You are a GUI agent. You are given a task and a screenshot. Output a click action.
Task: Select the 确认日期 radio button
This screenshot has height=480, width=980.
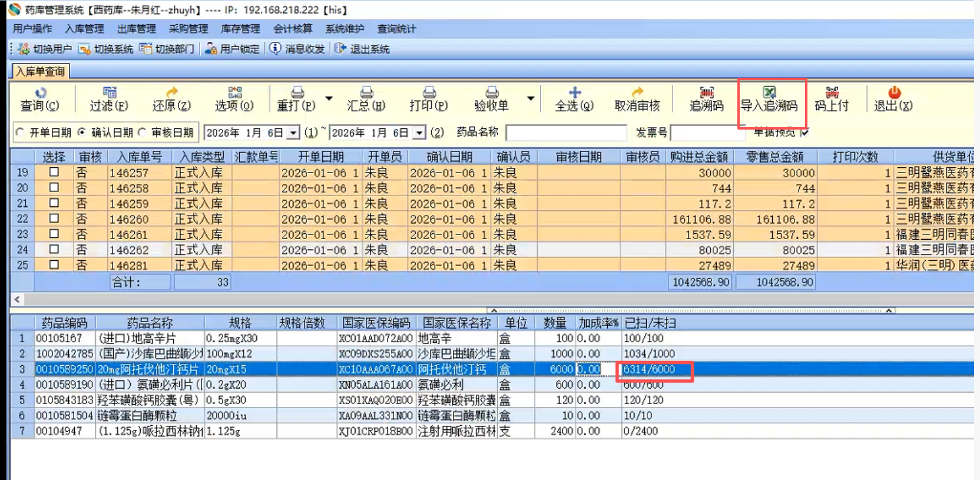[x=81, y=133]
